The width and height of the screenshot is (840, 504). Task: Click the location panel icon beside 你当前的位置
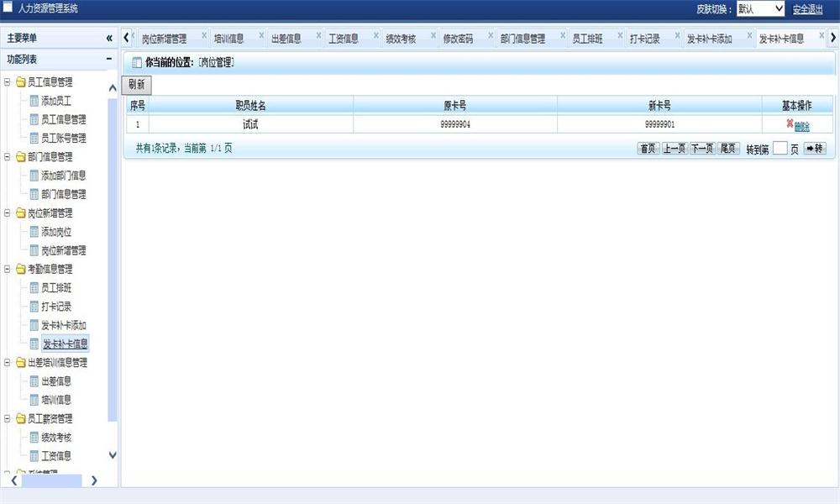point(137,63)
